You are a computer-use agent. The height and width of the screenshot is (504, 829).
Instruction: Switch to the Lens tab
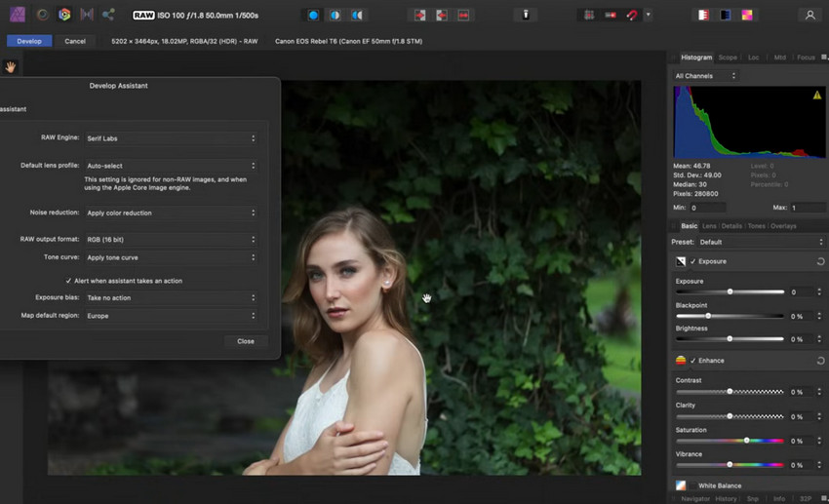(x=709, y=226)
